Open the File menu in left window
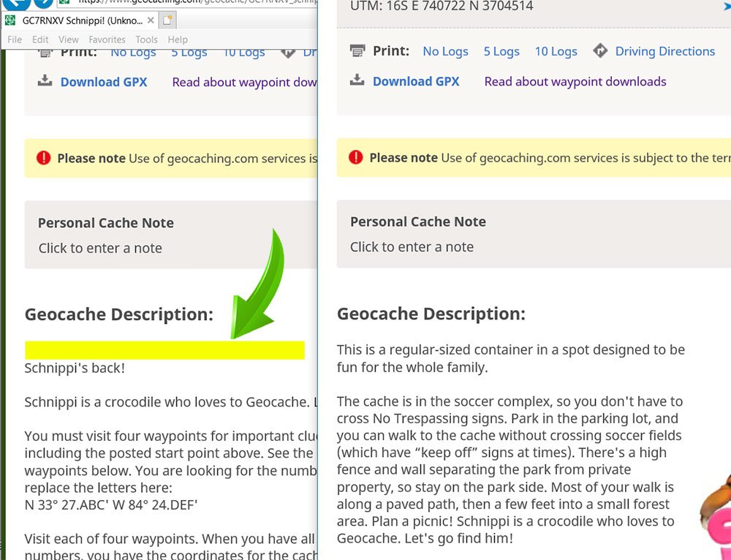The image size is (731, 560). tap(15, 39)
